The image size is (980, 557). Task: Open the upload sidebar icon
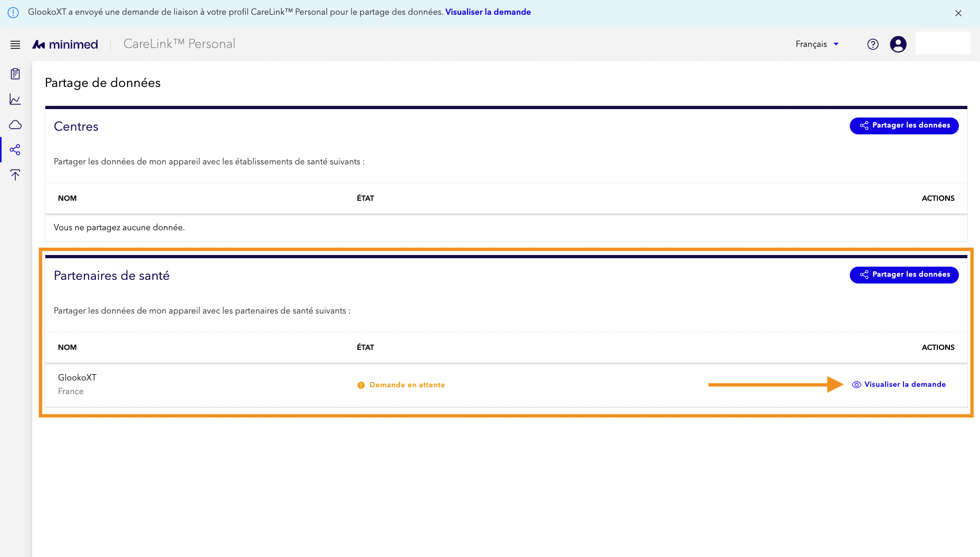(x=15, y=175)
